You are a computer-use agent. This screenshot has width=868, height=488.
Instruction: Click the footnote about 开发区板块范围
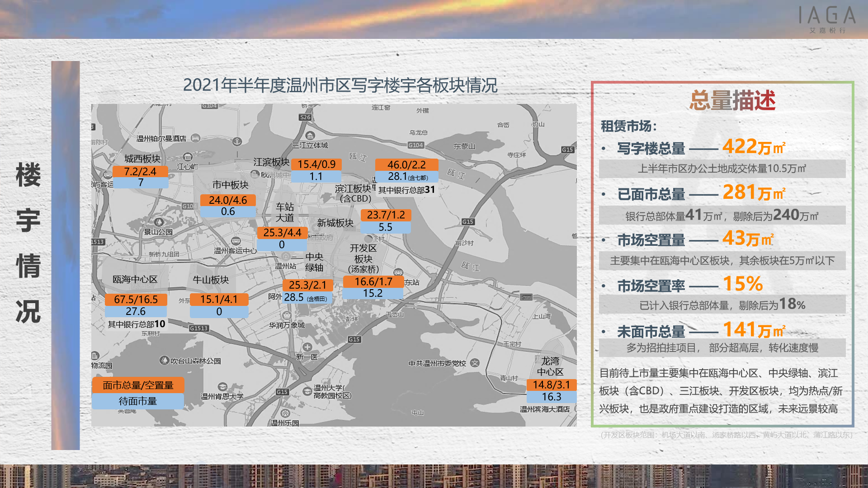tap(726, 435)
